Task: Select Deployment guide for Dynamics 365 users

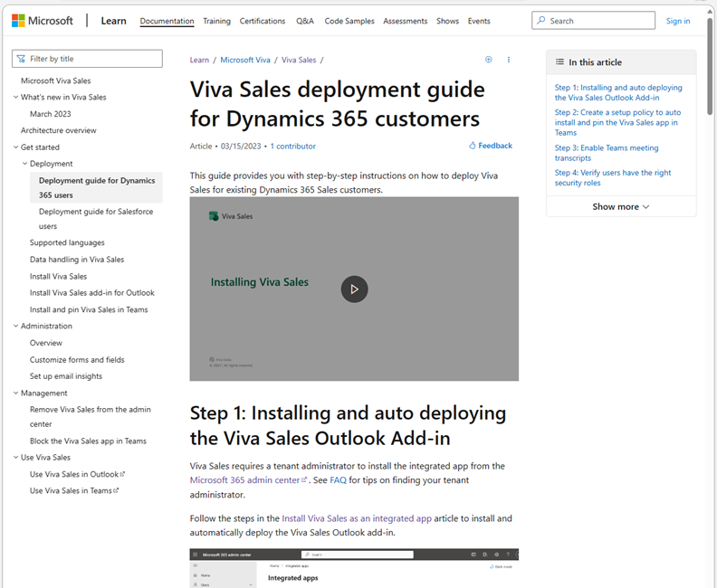Action: pyautogui.click(x=97, y=188)
